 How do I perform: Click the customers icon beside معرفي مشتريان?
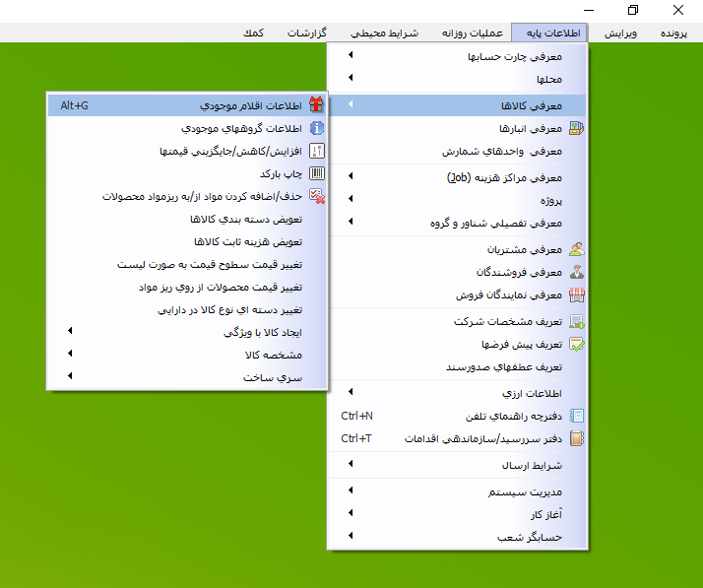[x=577, y=249]
